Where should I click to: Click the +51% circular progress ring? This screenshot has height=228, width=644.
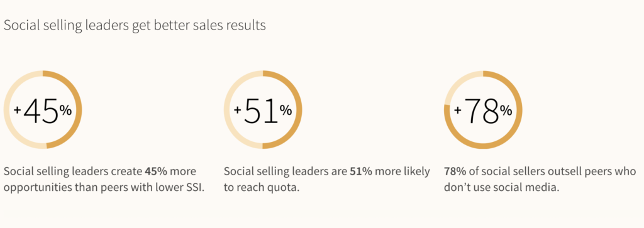(x=263, y=110)
